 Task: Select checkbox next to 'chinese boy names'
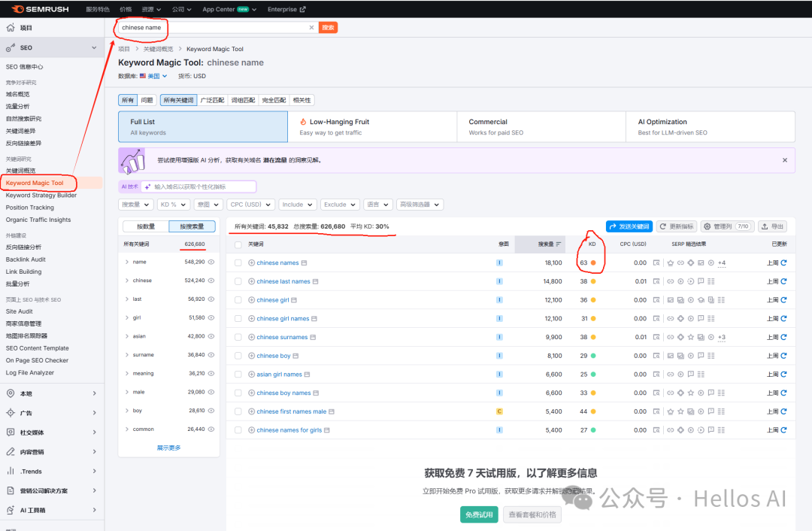[238, 393]
